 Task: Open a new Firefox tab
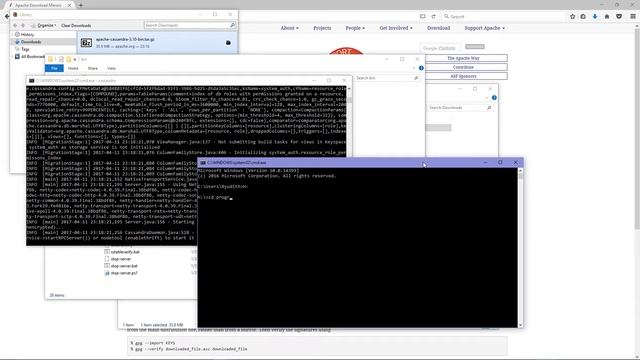(80, 5)
